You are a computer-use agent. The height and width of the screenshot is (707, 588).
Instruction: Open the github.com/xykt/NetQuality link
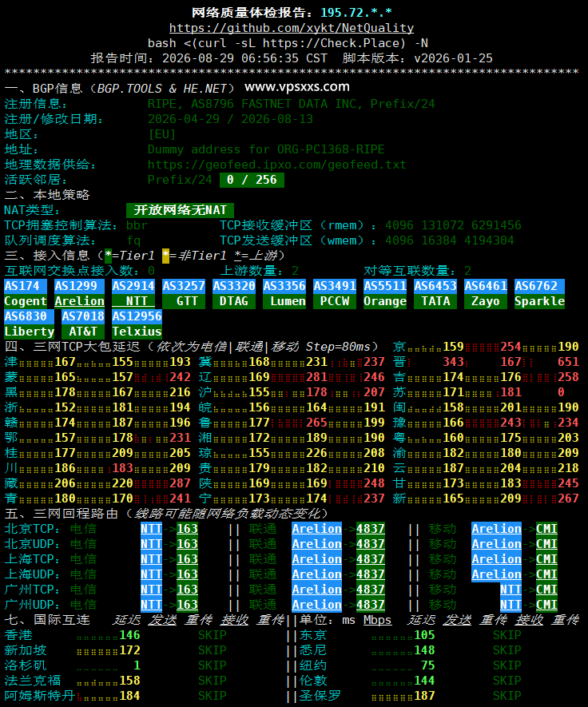click(x=292, y=28)
